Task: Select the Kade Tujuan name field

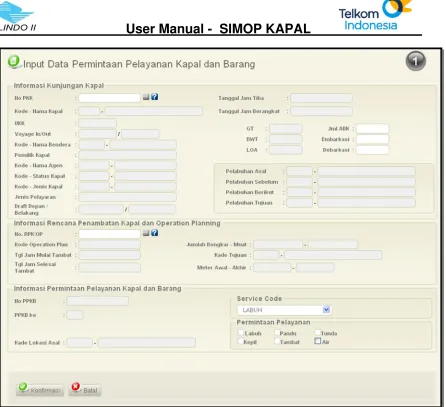Action: pos(333,255)
